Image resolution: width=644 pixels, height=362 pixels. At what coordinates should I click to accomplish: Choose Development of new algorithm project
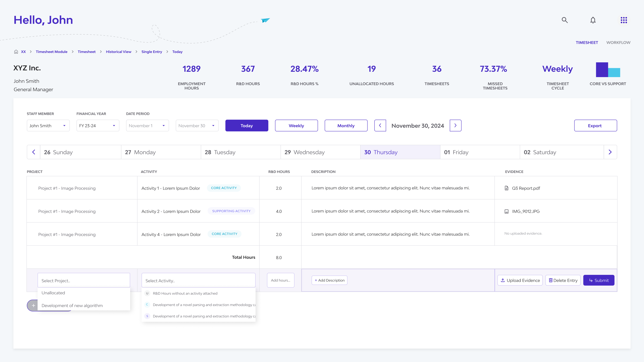coord(84,305)
